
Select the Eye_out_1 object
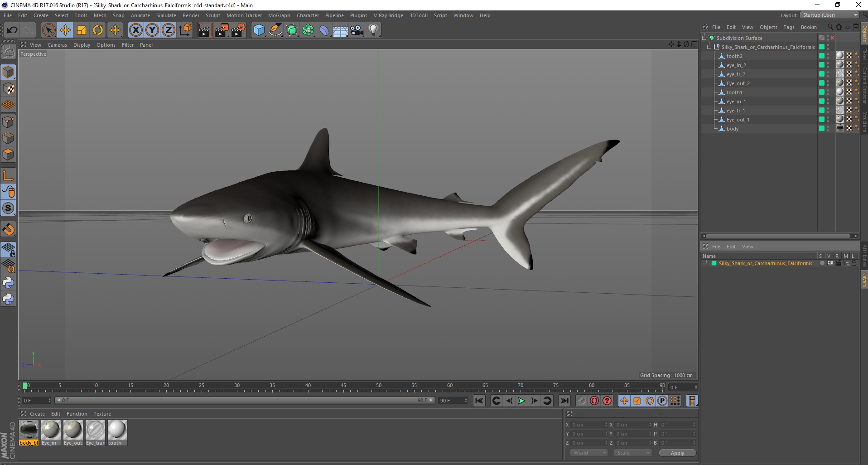[x=738, y=120]
